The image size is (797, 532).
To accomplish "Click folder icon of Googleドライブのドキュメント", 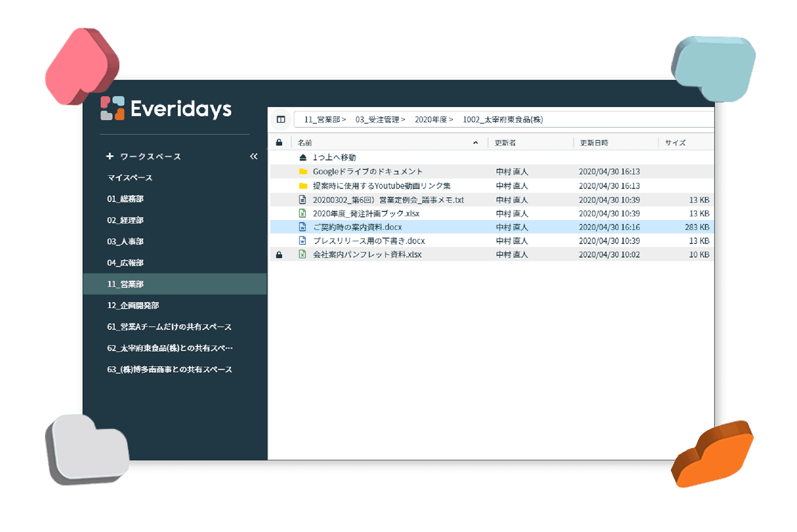I will (x=303, y=171).
